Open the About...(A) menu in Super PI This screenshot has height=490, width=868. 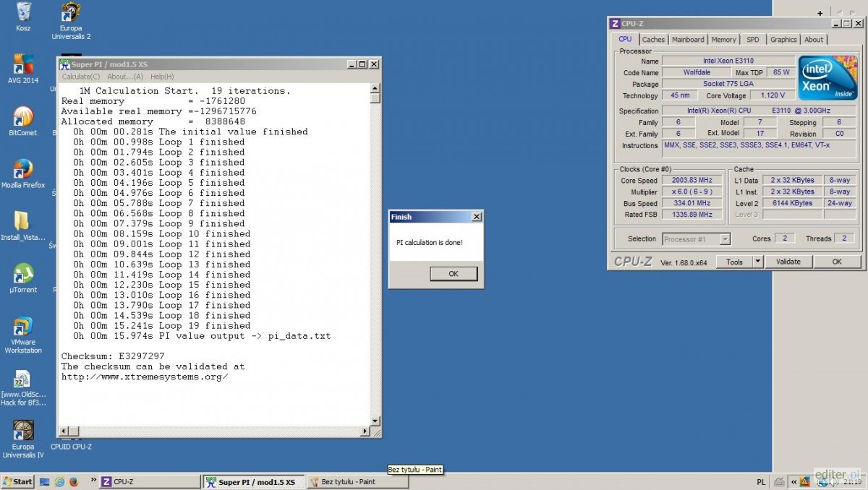coord(125,77)
